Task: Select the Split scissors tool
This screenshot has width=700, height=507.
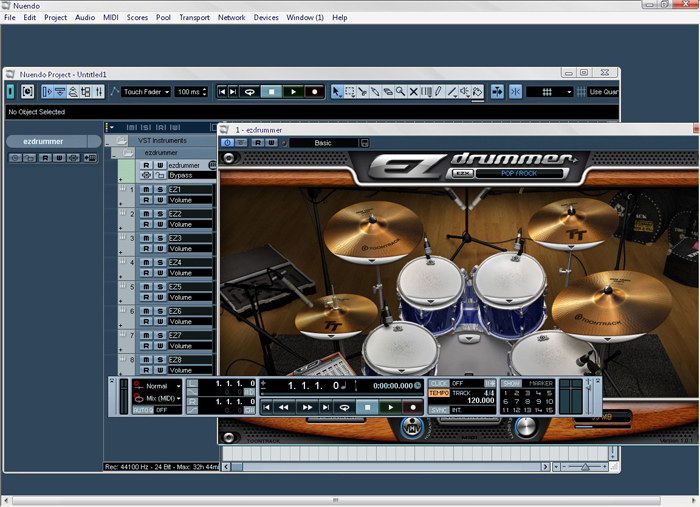Action: point(362,92)
